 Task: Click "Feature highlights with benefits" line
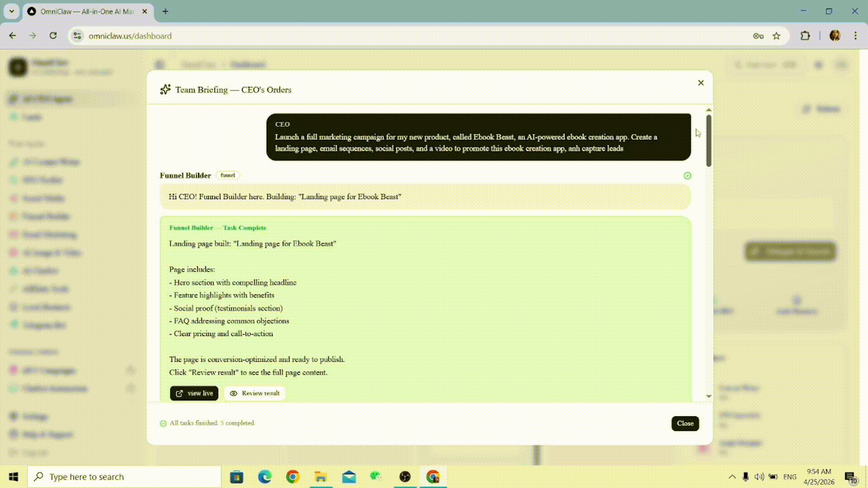coord(222,295)
